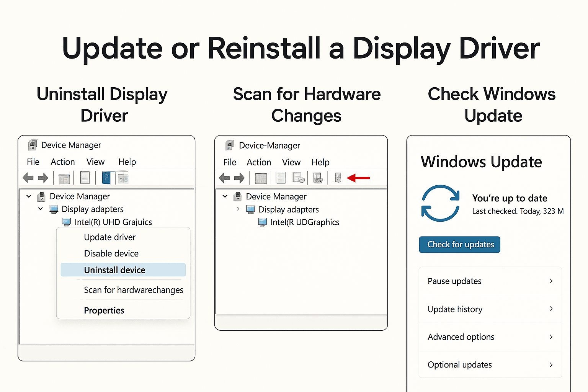This screenshot has width=588, height=392.
Task: Select Display adapters label in middle tree
Action: pos(289,210)
